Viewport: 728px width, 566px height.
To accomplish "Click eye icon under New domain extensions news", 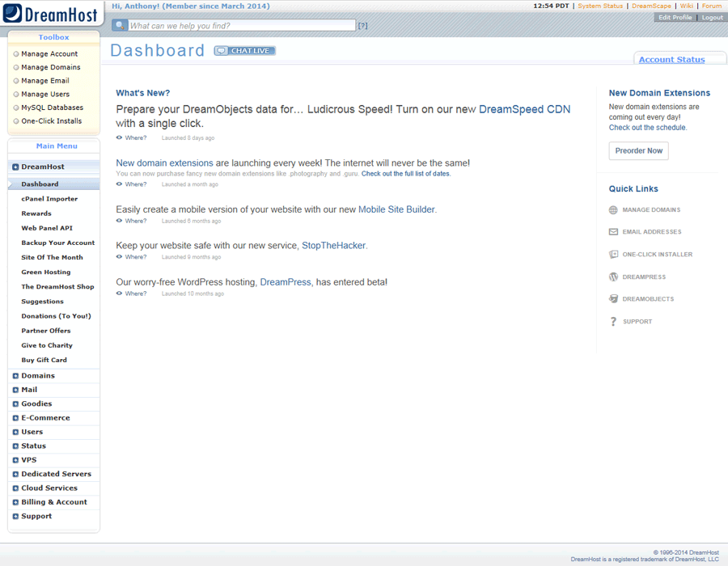I will pyautogui.click(x=120, y=184).
